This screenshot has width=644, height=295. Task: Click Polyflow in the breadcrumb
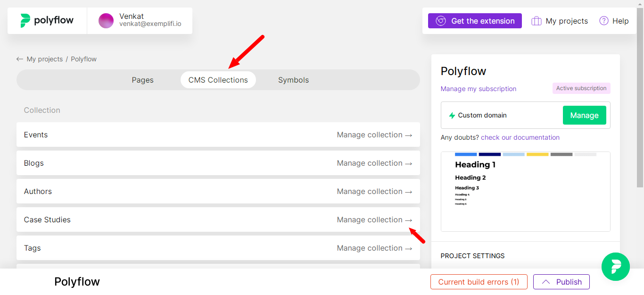pos(84,59)
